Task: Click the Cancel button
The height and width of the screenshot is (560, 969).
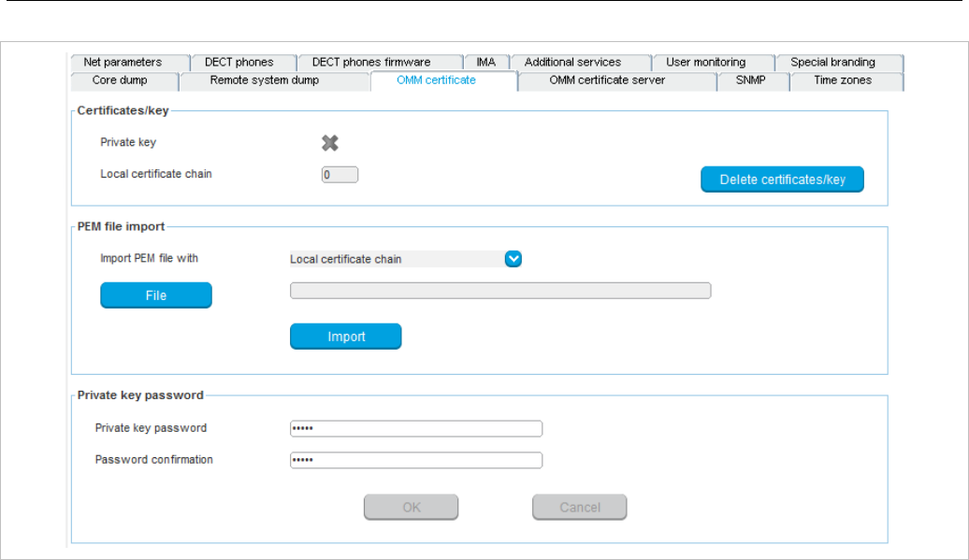Action: [x=579, y=507]
